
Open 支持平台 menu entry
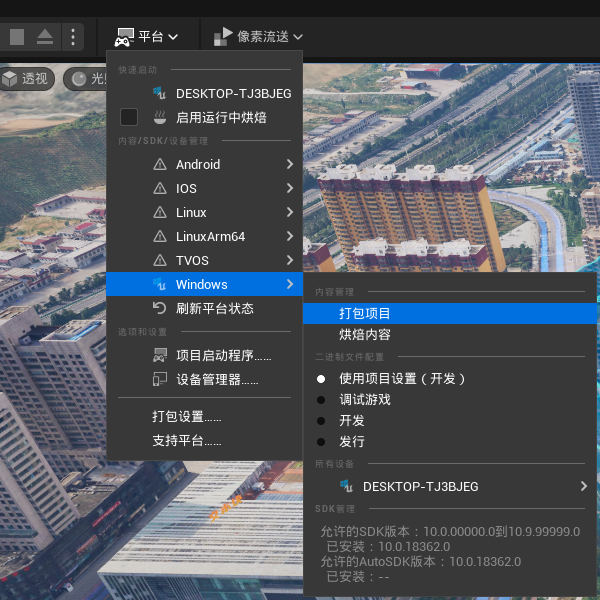(x=204, y=440)
